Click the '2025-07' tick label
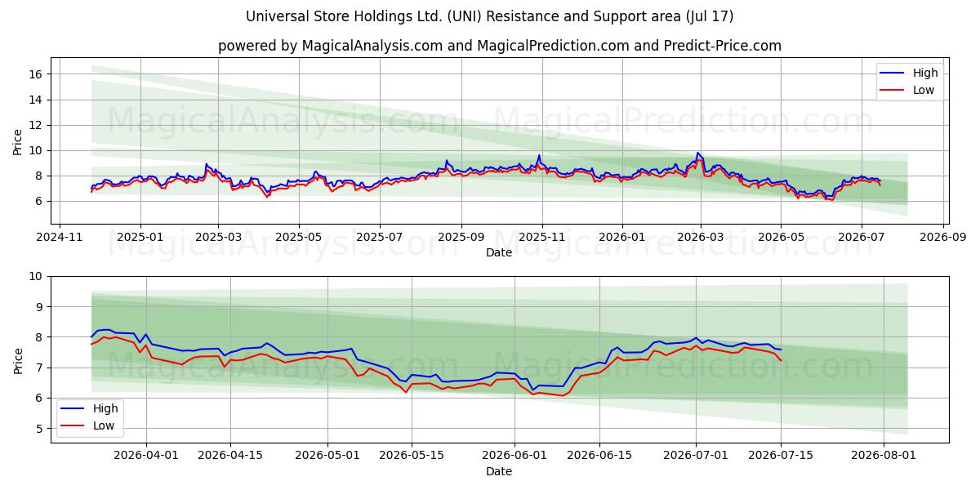This screenshot has height=490, width=980. [379, 236]
